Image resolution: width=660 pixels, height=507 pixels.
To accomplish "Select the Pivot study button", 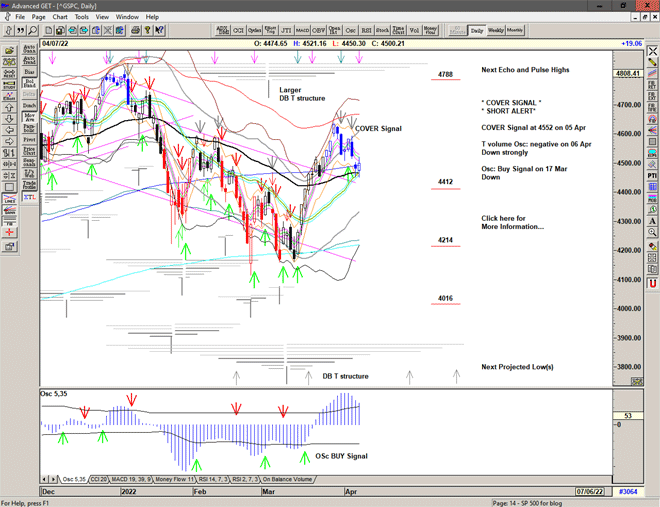I will click(29, 139).
